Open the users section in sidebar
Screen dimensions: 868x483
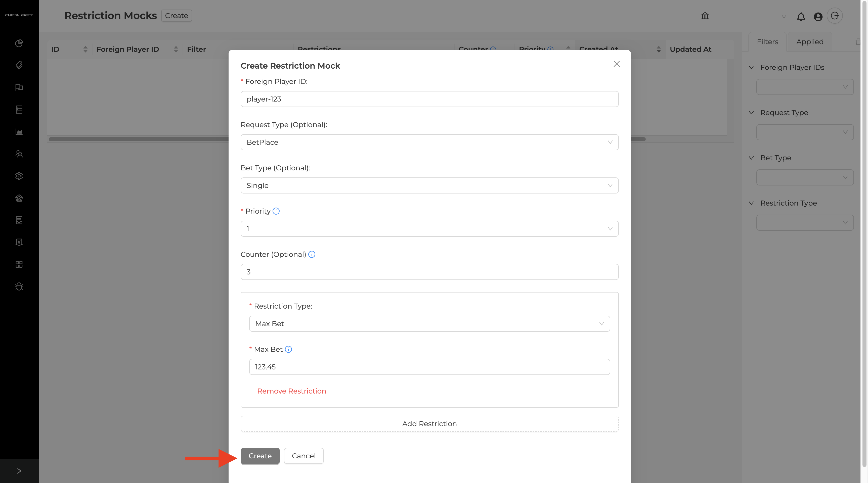19,154
